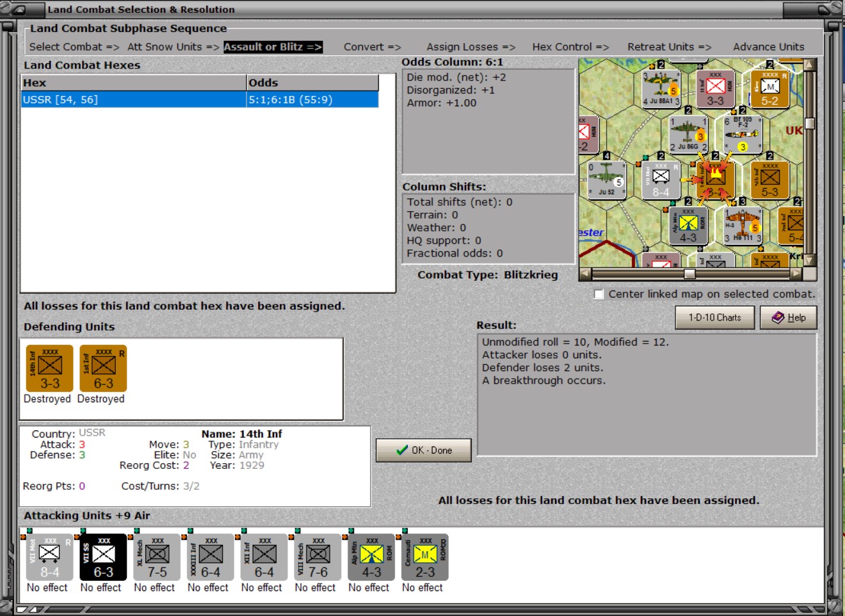Click the Ju 52 transport counter on map
The height and width of the screenshot is (616, 845).
tap(606, 180)
